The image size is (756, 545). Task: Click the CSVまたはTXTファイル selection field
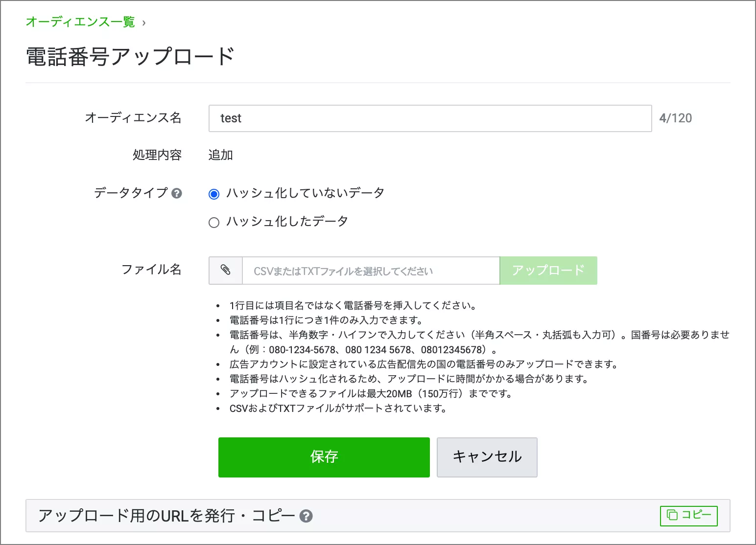click(x=371, y=271)
